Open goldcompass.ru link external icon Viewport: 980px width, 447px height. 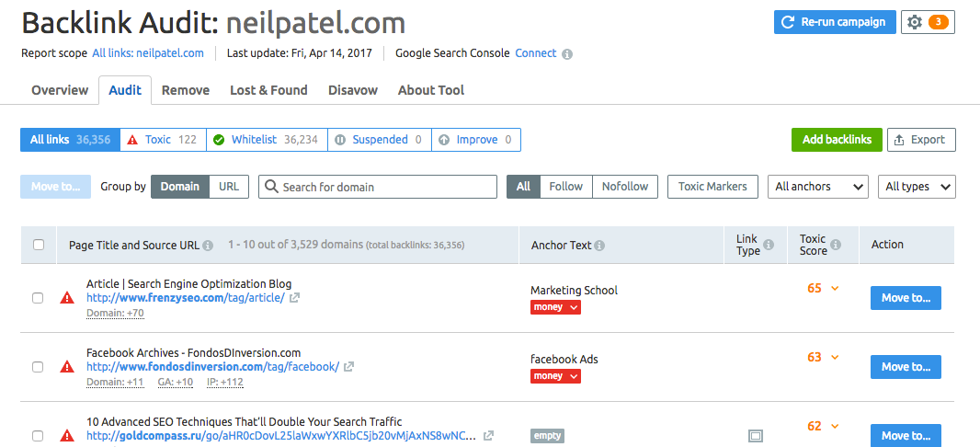489,436
